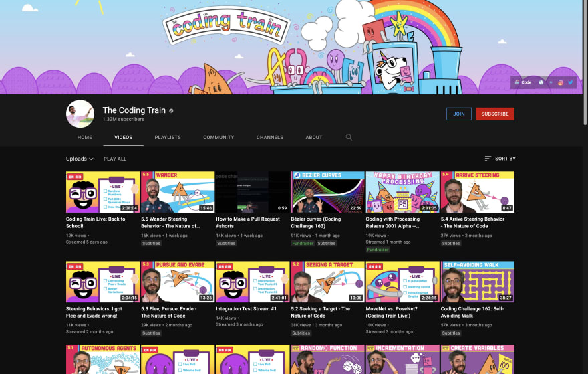Open the Happy Birthday Processing thumbnail

(403, 192)
